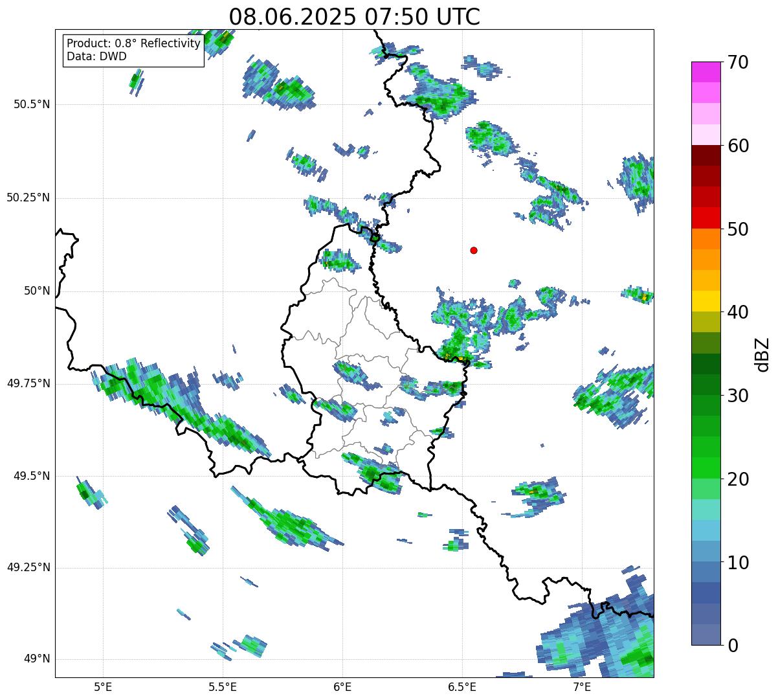The height and width of the screenshot is (700, 778).
Task: Click the title 08.06.2025 07:50 UTC
Action: [355, 17]
